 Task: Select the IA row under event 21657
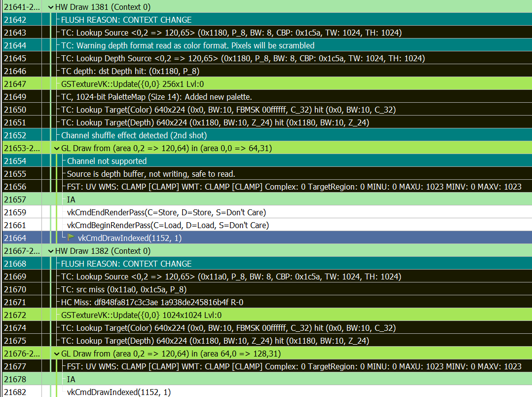(71, 199)
